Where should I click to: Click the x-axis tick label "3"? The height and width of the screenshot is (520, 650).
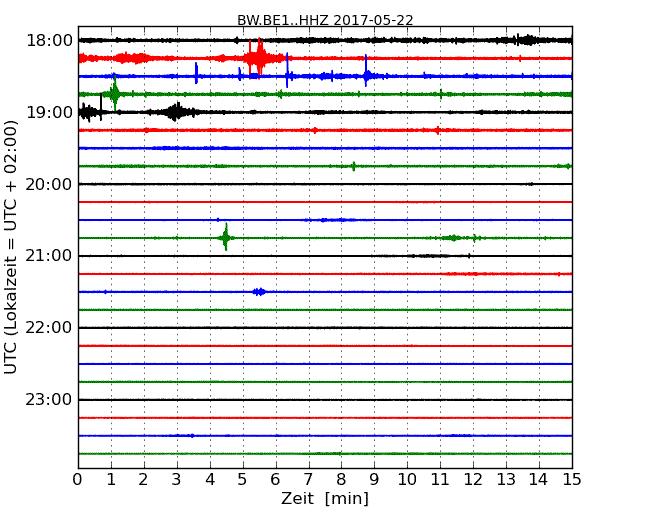pos(177,480)
